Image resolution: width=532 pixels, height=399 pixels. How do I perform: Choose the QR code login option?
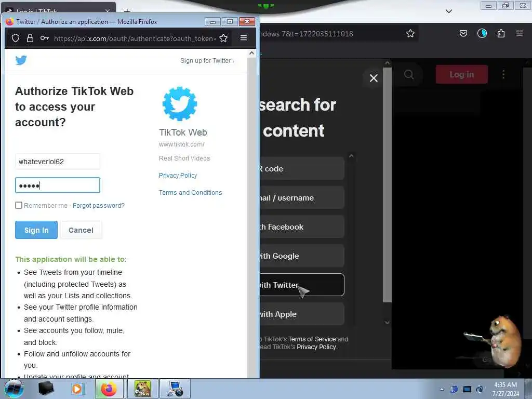pyautogui.click(x=302, y=169)
